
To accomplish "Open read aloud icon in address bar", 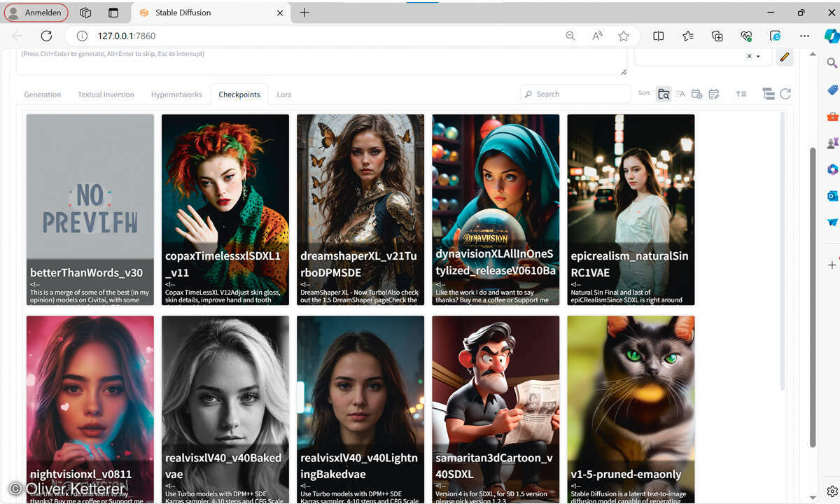I will click(597, 36).
